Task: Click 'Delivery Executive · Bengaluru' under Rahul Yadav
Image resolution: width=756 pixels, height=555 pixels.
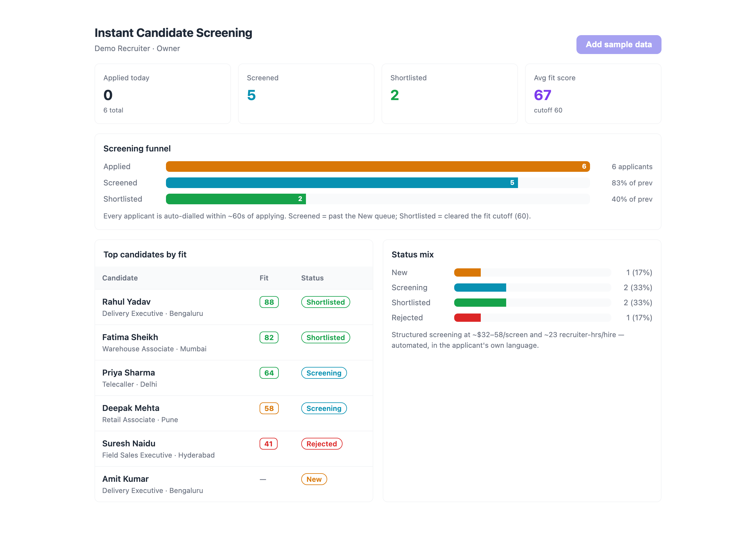Action: click(x=153, y=314)
